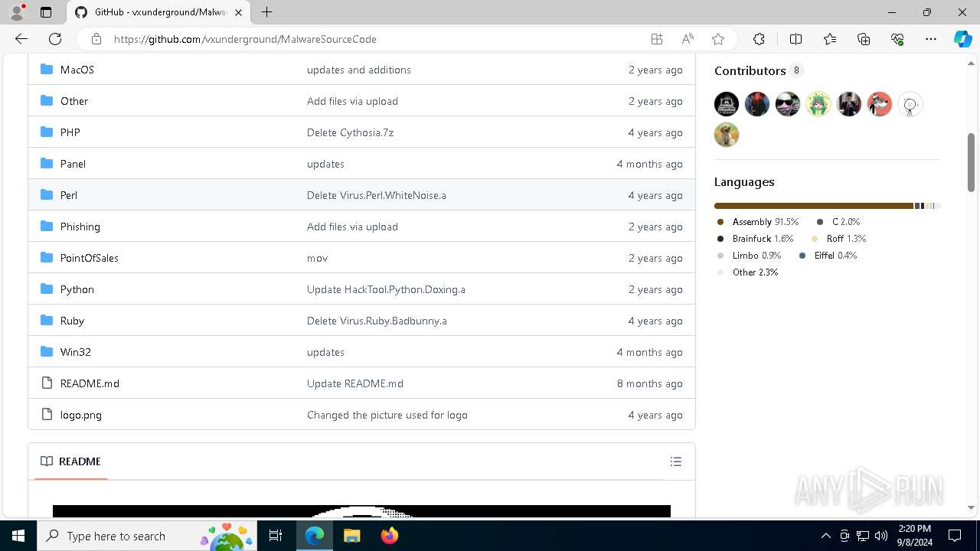
Task: Filter by C language 2.0%
Action: 838,222
